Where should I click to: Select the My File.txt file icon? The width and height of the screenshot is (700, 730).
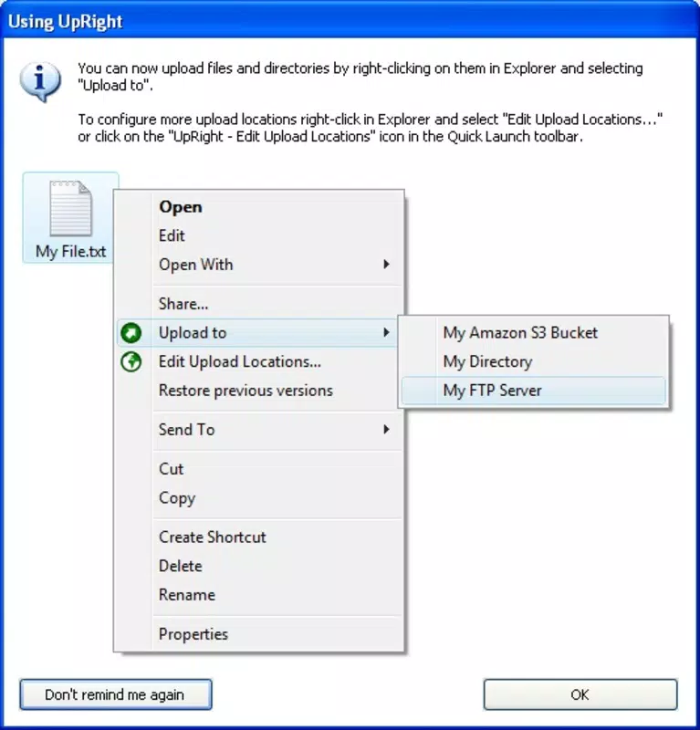point(70,208)
